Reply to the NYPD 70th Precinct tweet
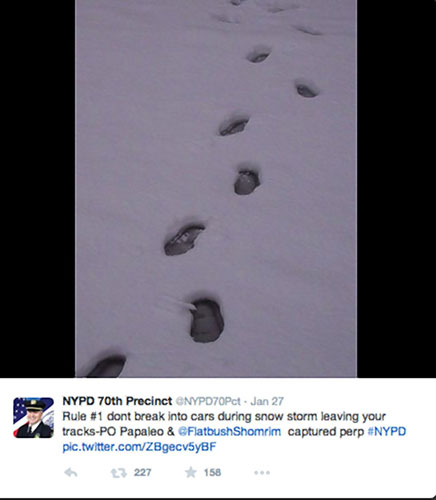The height and width of the screenshot is (500, 436). pyautogui.click(x=71, y=473)
